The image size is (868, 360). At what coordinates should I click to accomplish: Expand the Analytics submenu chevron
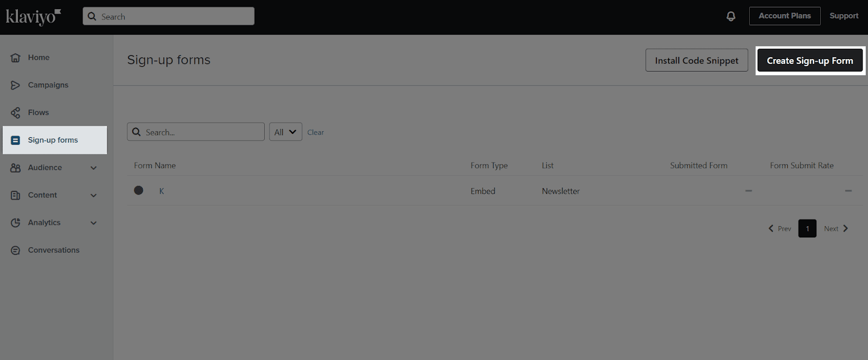[x=93, y=223]
